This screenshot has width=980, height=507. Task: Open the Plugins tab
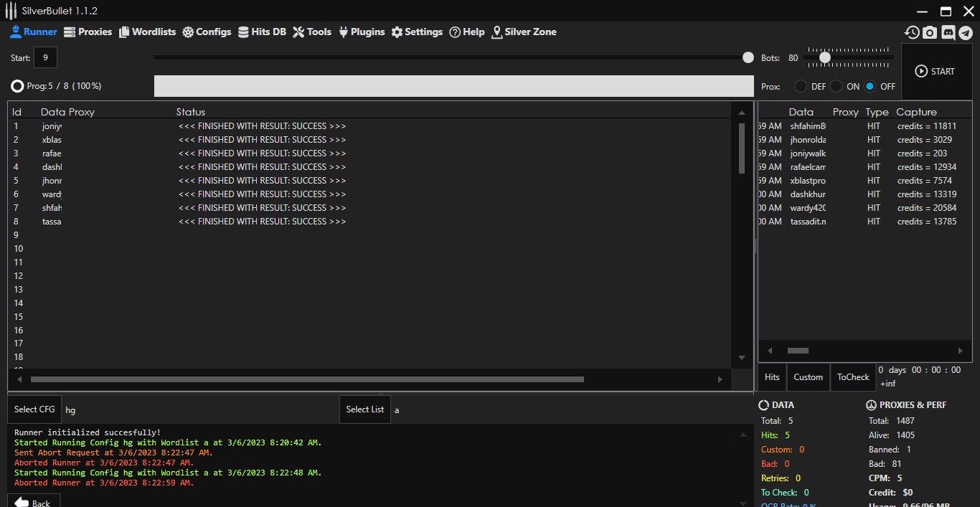[x=362, y=32]
